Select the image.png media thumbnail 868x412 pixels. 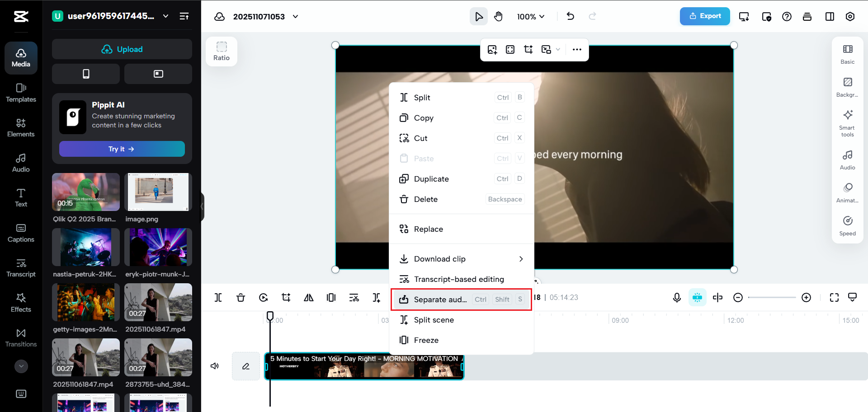click(158, 192)
